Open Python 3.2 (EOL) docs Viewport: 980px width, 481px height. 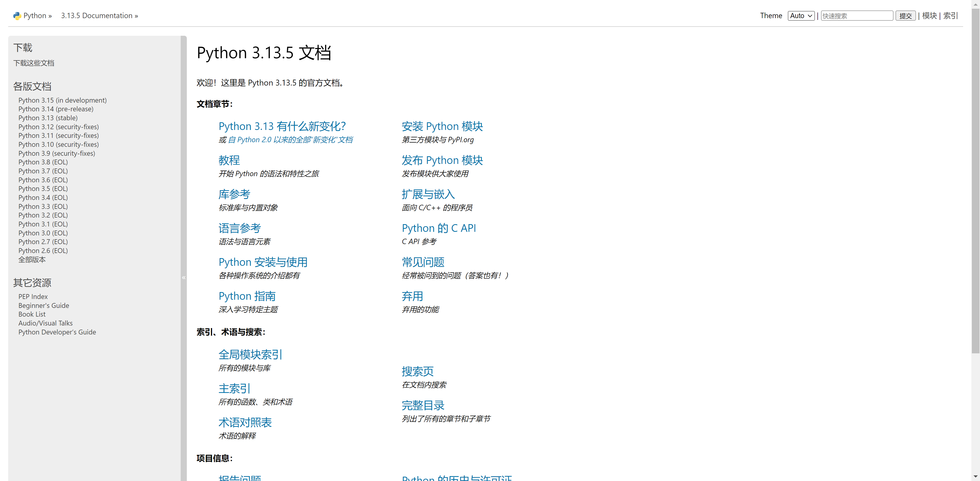(x=43, y=215)
